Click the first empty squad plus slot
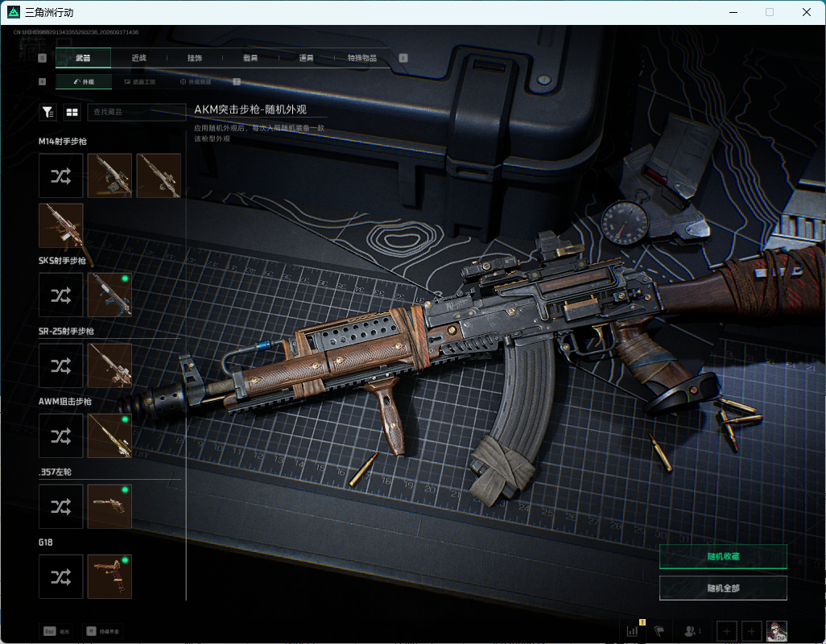 pos(726,631)
